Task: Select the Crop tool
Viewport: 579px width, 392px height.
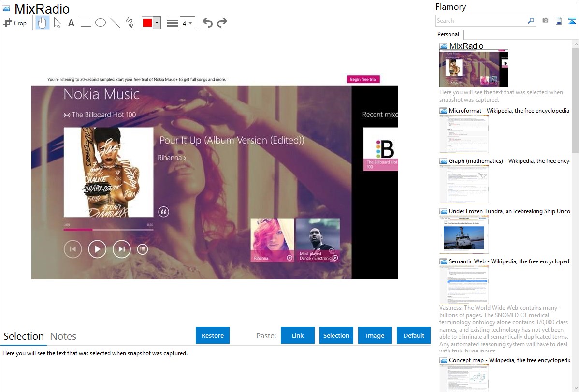Action: 15,23
